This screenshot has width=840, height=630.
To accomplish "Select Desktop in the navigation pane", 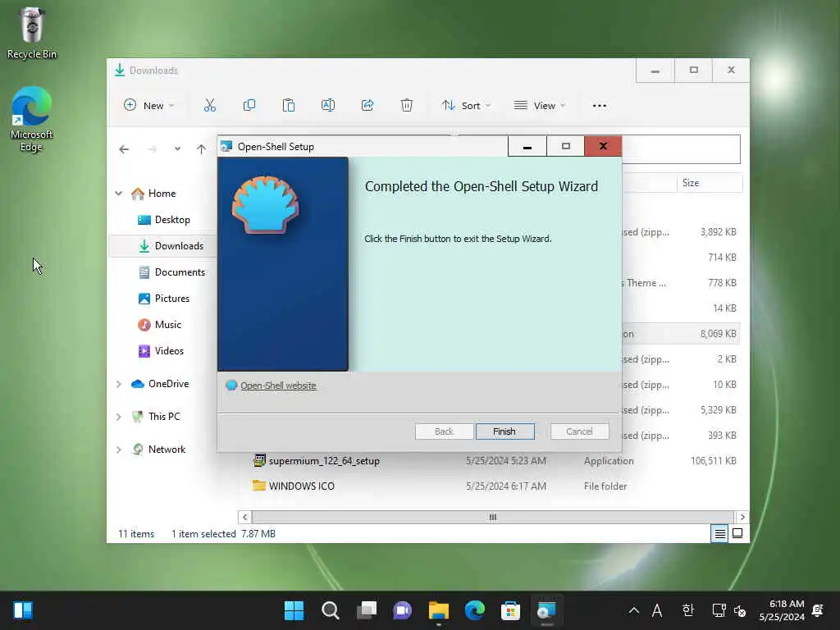I will [x=172, y=220].
